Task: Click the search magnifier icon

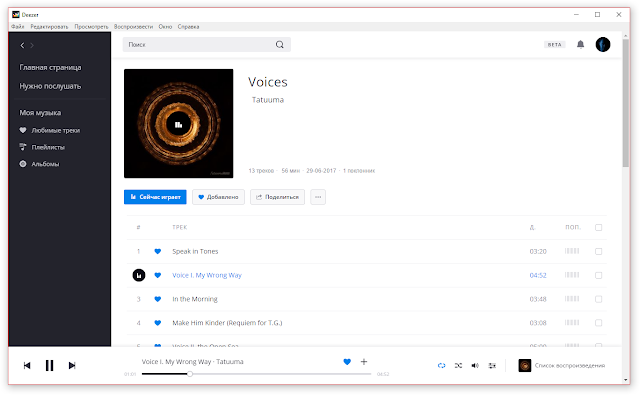Action: (280, 44)
